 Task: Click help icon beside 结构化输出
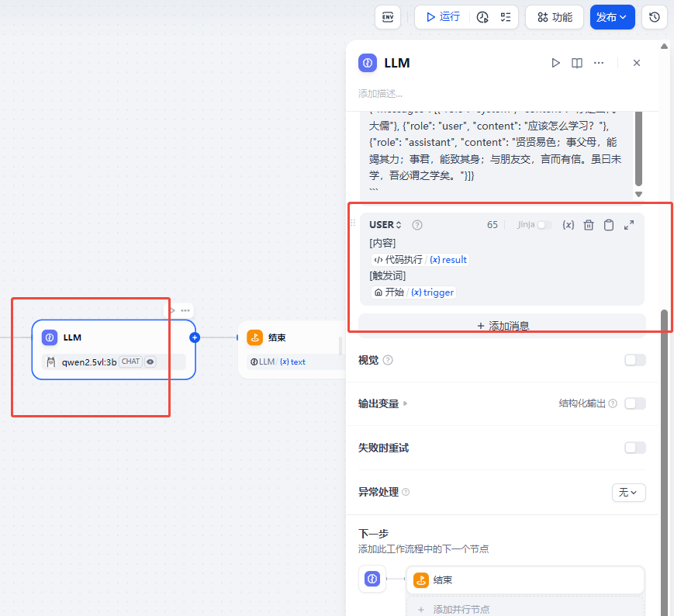(613, 403)
